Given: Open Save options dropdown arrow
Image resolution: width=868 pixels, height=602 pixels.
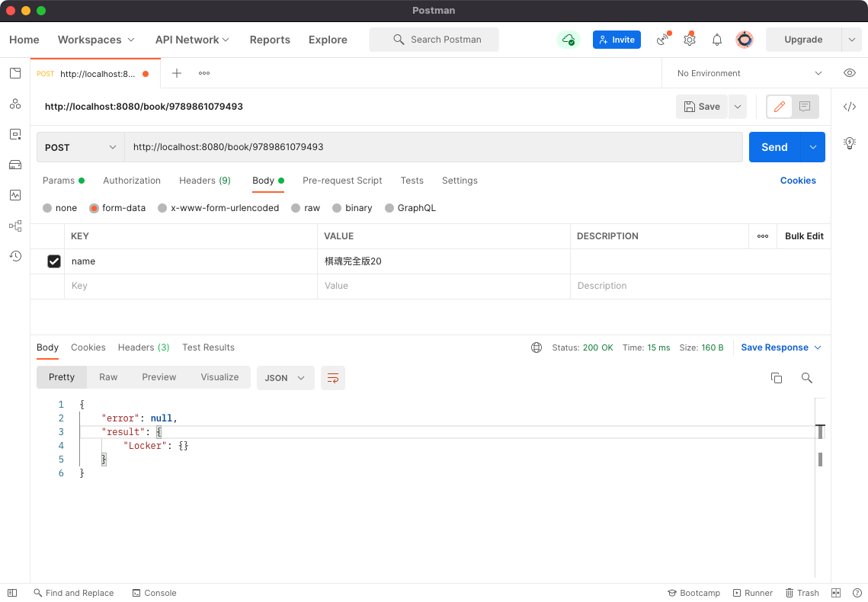Looking at the screenshot, I should pos(738,107).
